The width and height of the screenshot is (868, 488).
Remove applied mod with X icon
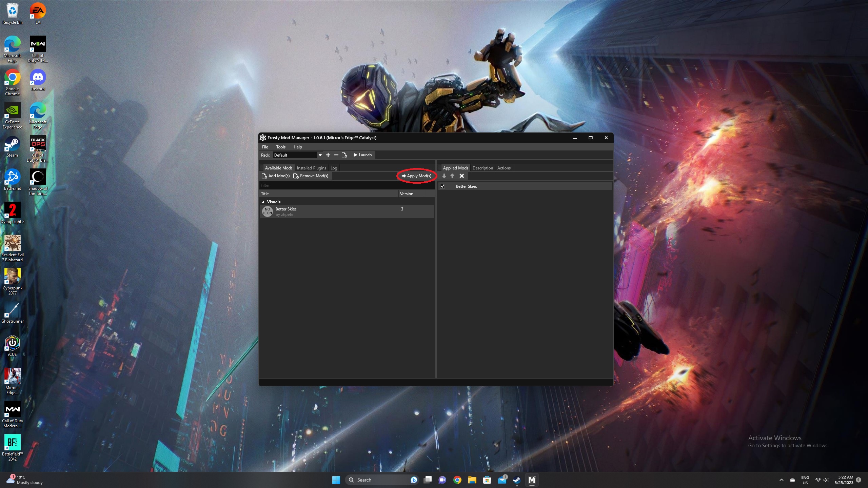pyautogui.click(x=461, y=176)
